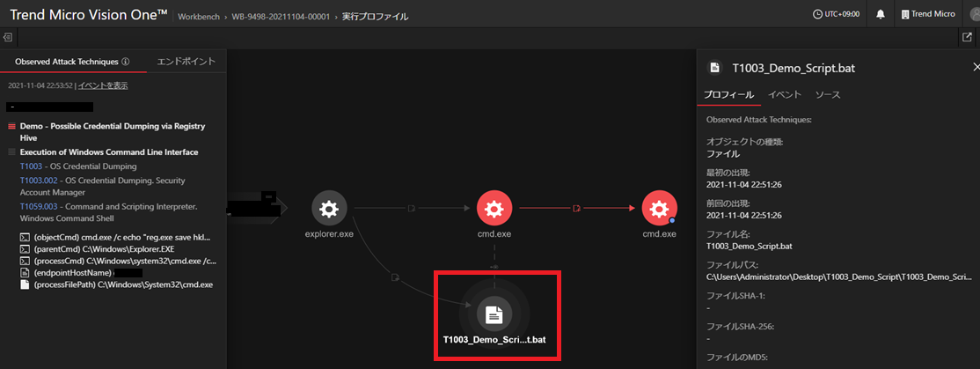Open in new window icon at top right
This screenshot has height=369, width=980.
tap(968, 37)
